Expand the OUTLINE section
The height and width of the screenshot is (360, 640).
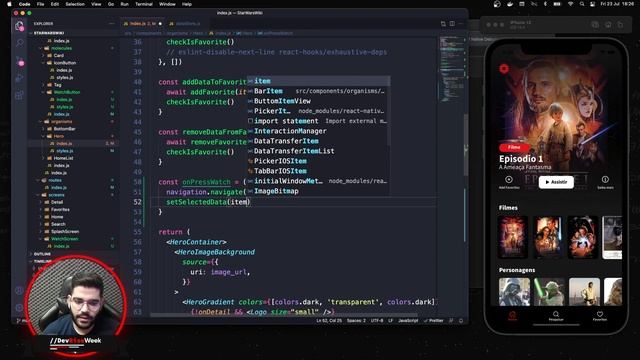point(42,254)
